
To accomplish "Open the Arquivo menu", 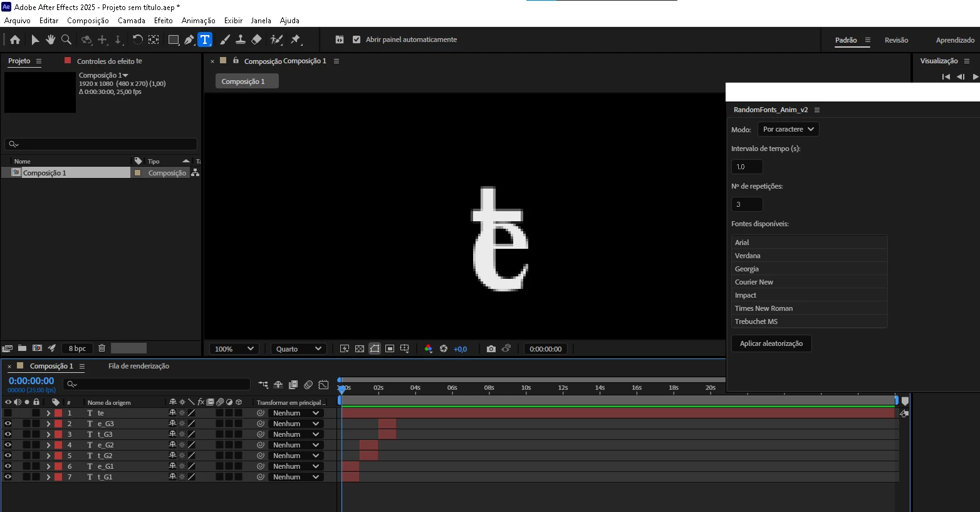I will pos(18,21).
